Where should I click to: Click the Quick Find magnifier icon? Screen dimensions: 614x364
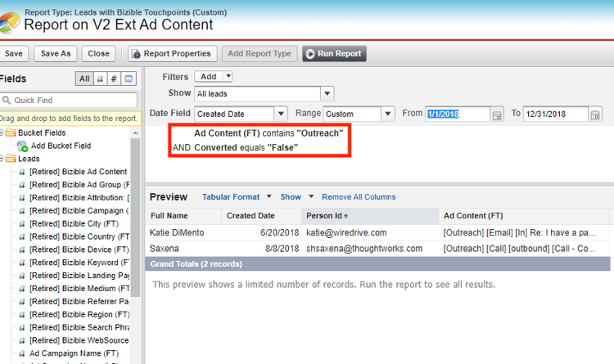point(7,100)
